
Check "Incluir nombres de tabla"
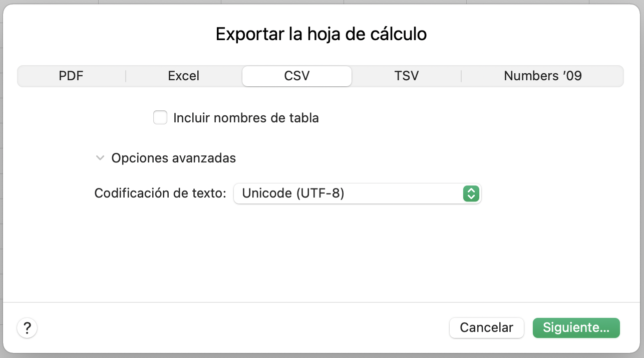[x=160, y=117]
